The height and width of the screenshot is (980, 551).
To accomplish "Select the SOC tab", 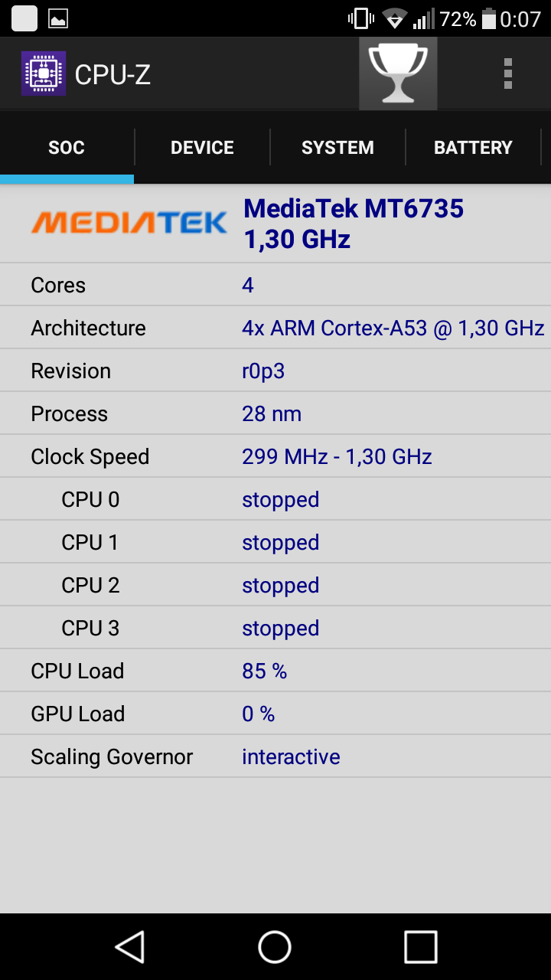I will [67, 148].
